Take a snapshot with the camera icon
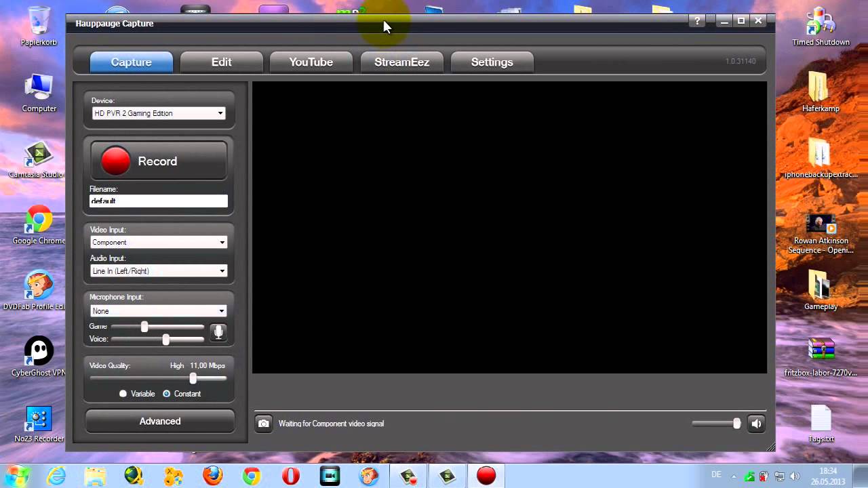 (264, 424)
